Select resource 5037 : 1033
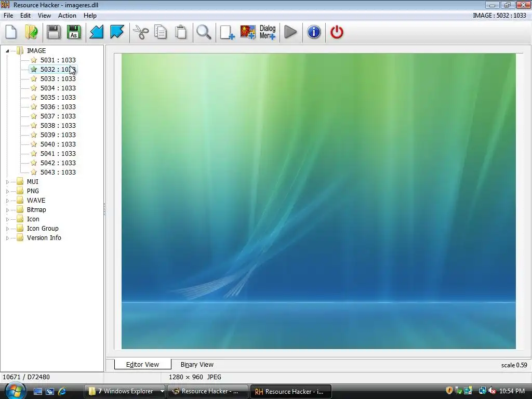Screen dimensions: 532x399 (x=58, y=116)
